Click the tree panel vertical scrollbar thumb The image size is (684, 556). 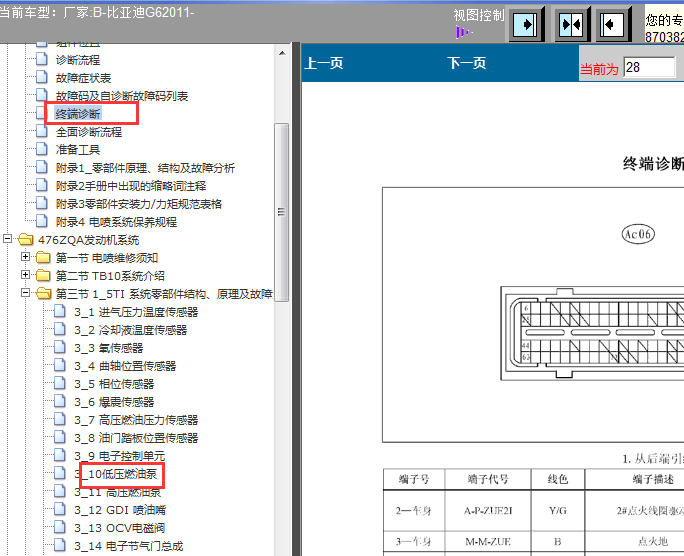(x=282, y=212)
